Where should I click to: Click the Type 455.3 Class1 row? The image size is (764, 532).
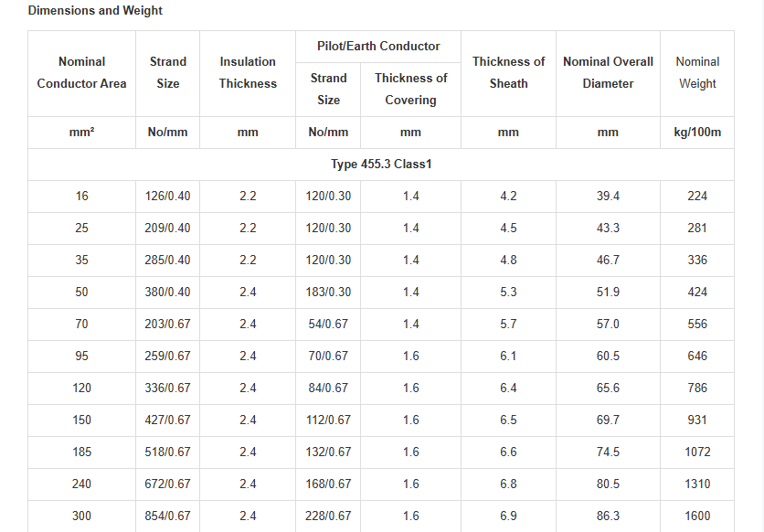coord(381,165)
